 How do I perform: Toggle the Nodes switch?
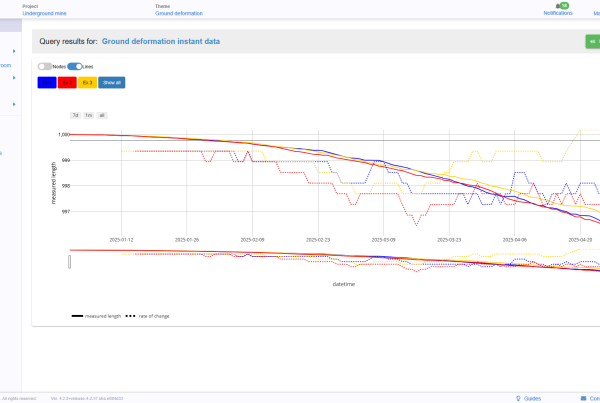click(44, 66)
